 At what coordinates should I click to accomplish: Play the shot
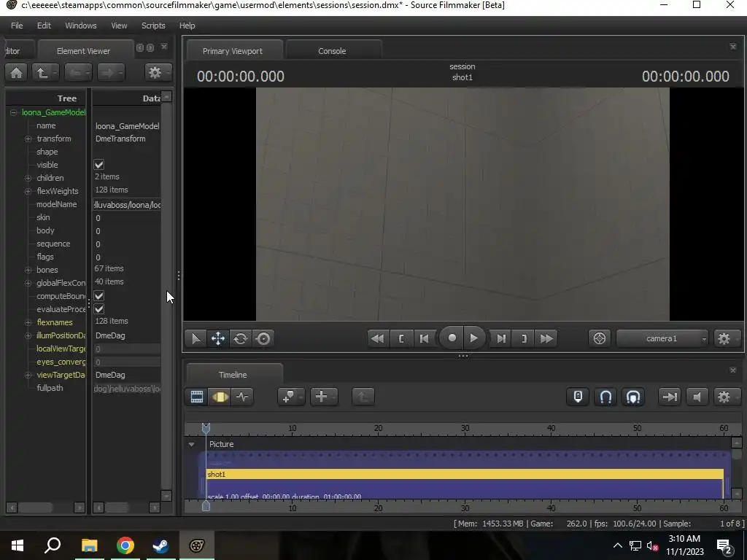(473, 338)
